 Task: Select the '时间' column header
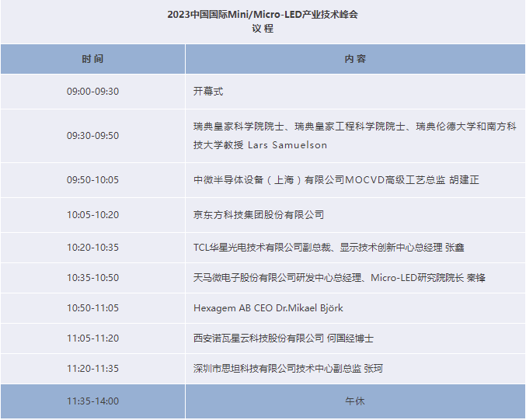pos(92,59)
